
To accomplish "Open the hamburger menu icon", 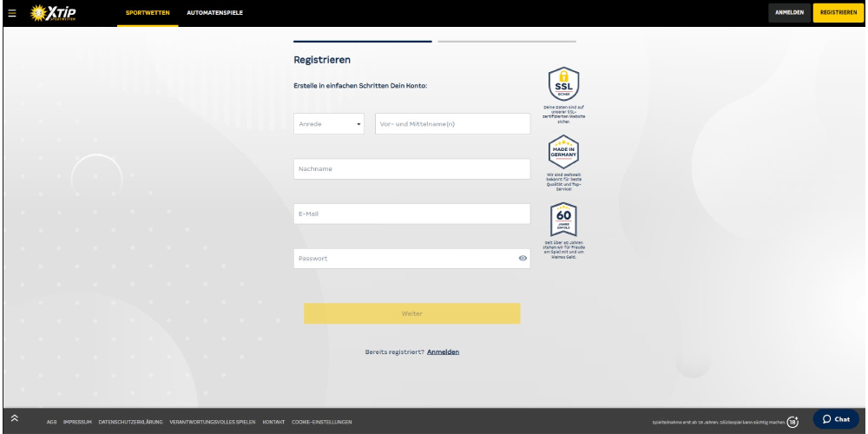I will (x=11, y=13).
